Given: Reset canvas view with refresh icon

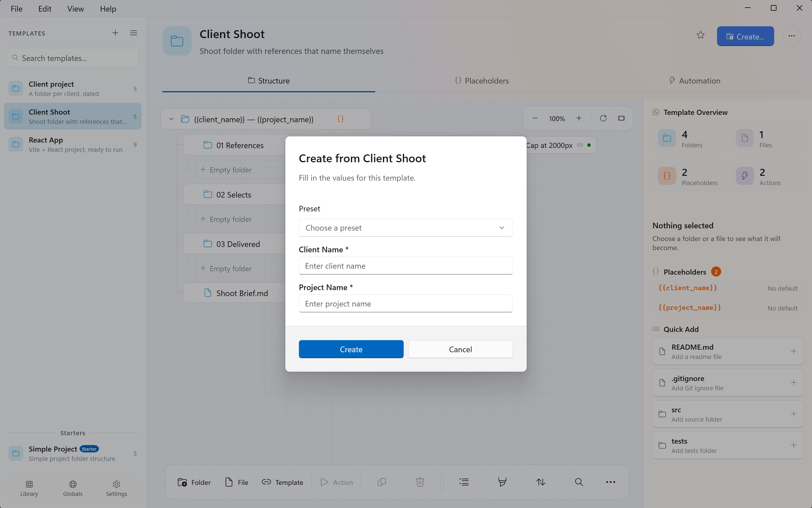Looking at the screenshot, I should pos(603,118).
